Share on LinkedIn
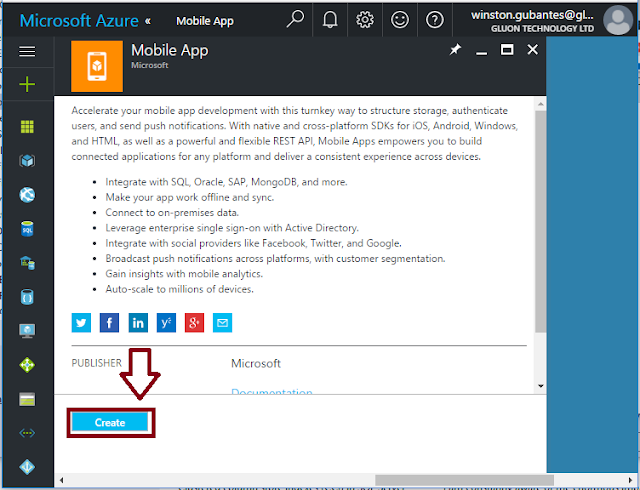This screenshot has width=640, height=490. (138, 323)
